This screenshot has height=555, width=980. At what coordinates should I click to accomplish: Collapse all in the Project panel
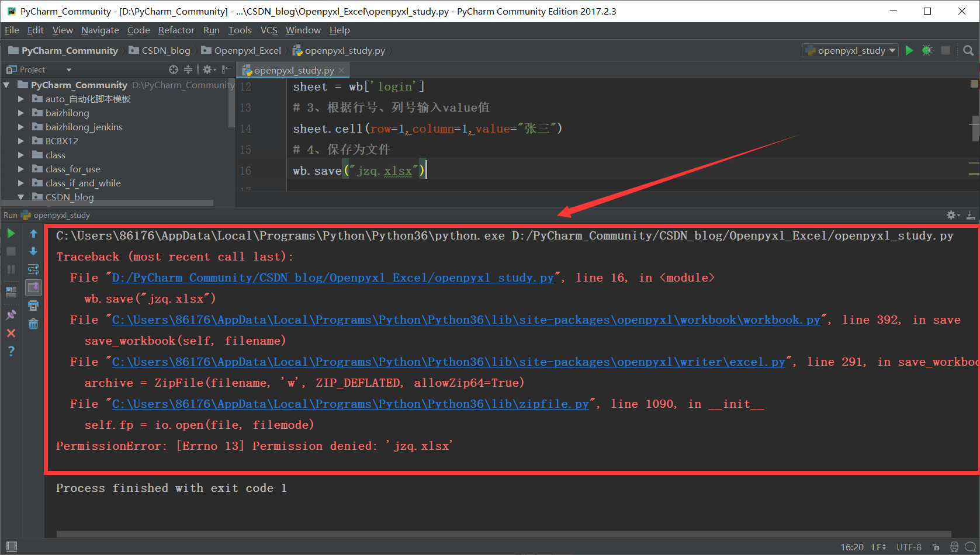coord(188,70)
